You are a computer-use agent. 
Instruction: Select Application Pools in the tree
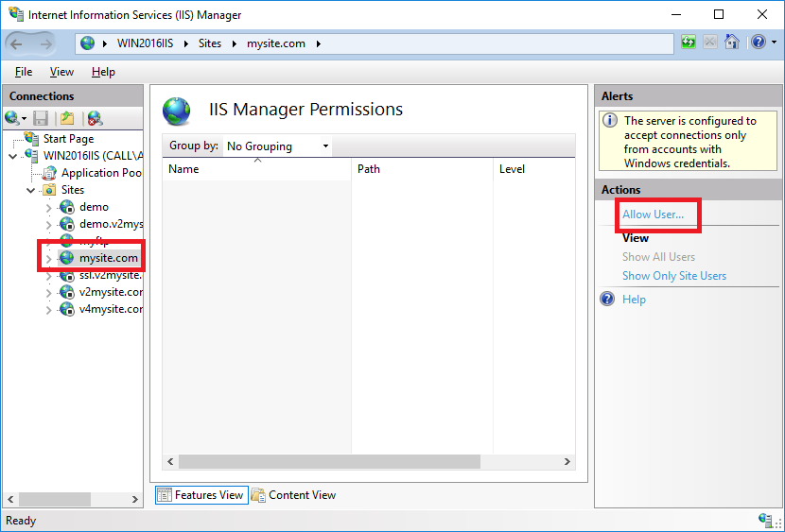101,173
